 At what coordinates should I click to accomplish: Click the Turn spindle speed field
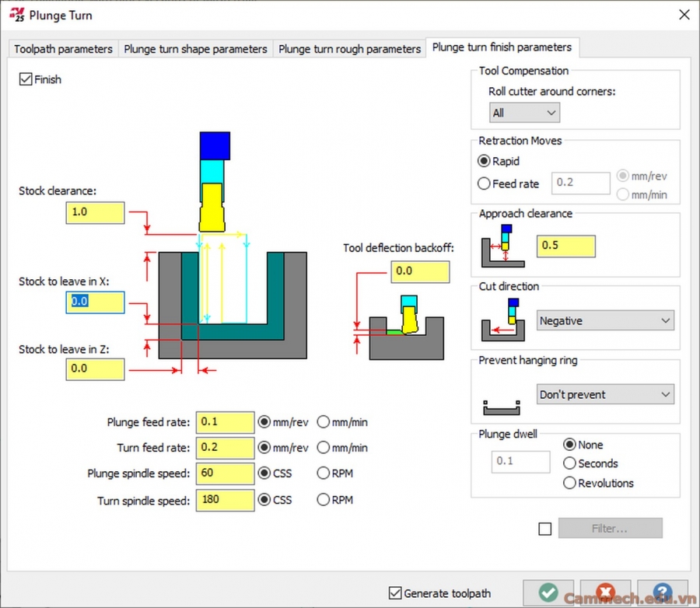pos(225,500)
